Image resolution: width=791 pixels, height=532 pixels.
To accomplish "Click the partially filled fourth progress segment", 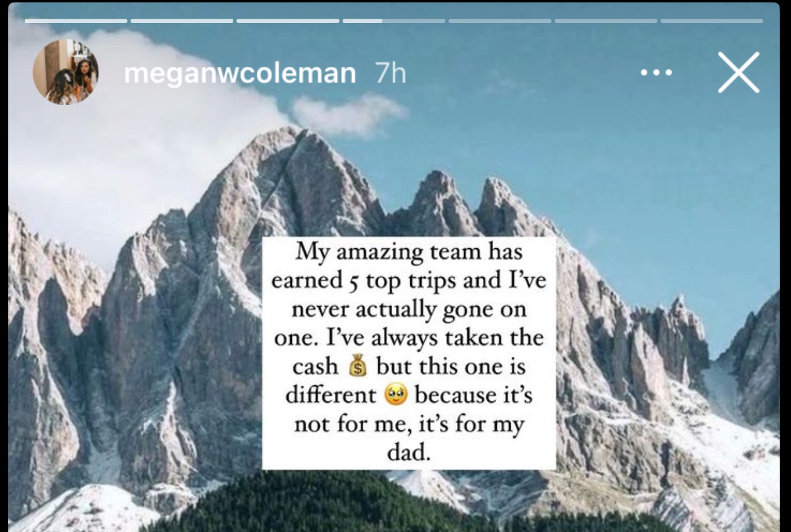I will [394, 21].
